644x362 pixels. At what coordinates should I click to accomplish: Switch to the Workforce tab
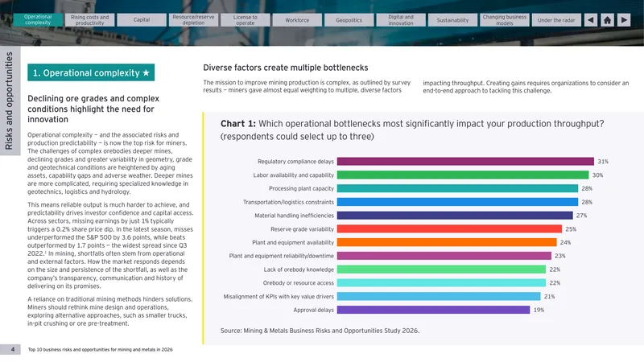297,19
